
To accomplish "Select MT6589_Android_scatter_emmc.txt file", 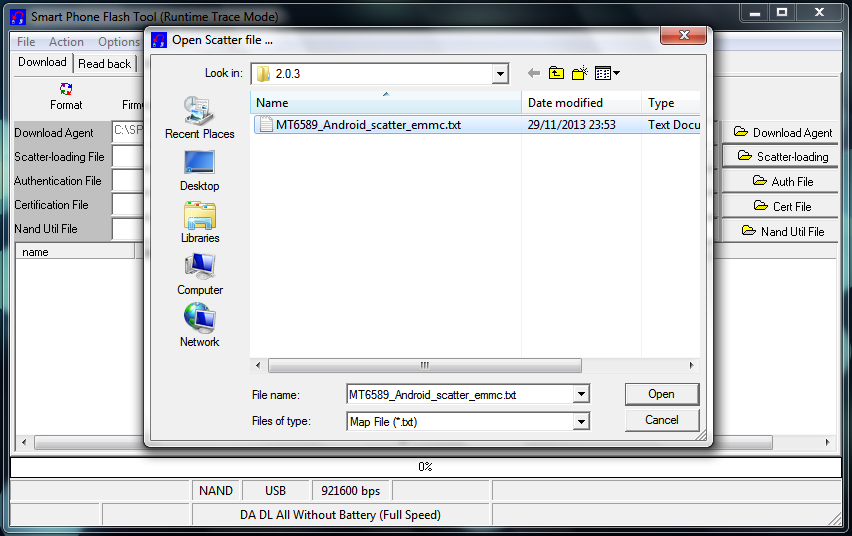I will 368,125.
